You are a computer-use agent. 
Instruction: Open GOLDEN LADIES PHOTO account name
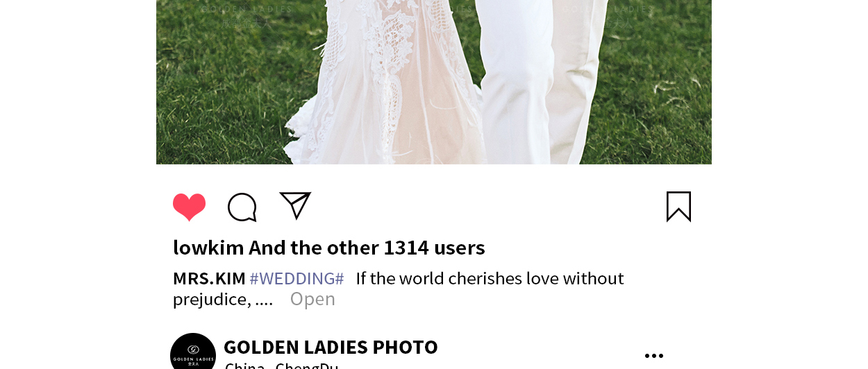click(x=331, y=347)
